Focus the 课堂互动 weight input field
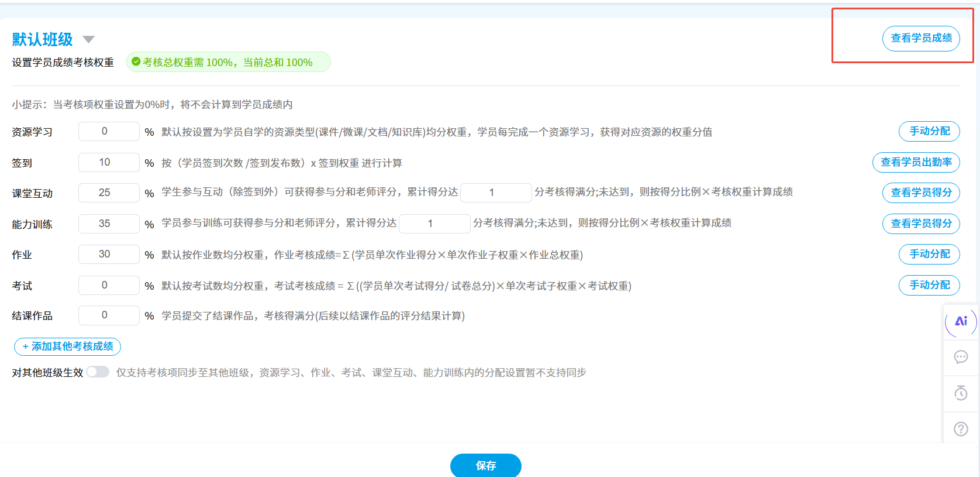The height and width of the screenshot is (477, 980). (x=109, y=193)
